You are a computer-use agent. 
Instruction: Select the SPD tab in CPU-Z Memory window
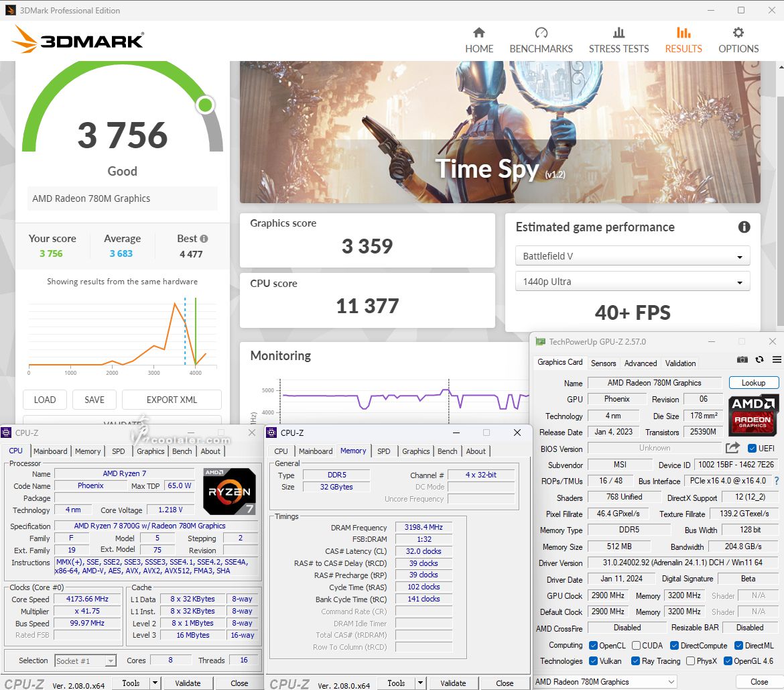coord(383,451)
